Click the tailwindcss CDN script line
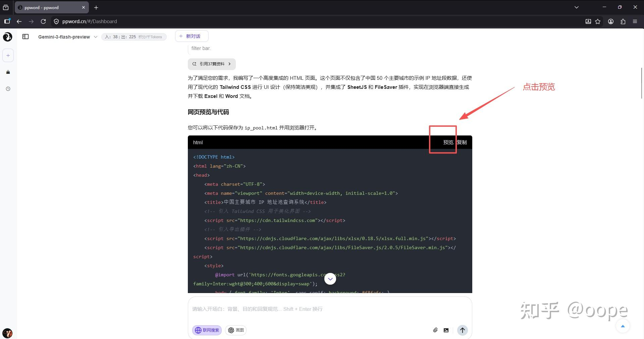 275,220
